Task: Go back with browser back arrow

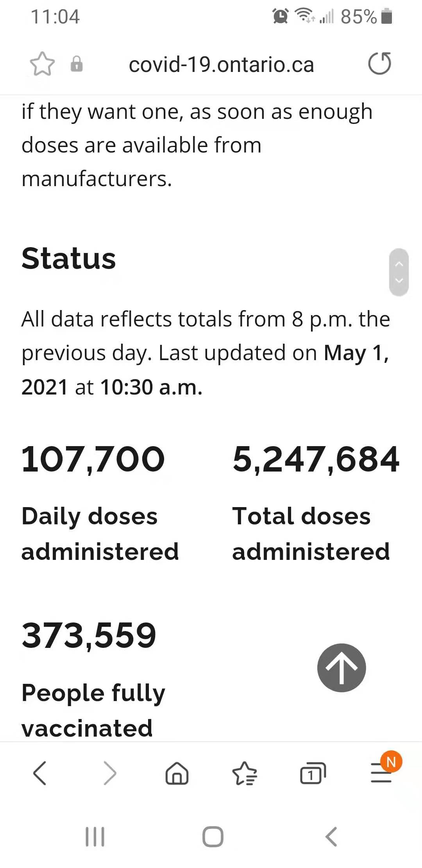Action: pyautogui.click(x=40, y=773)
